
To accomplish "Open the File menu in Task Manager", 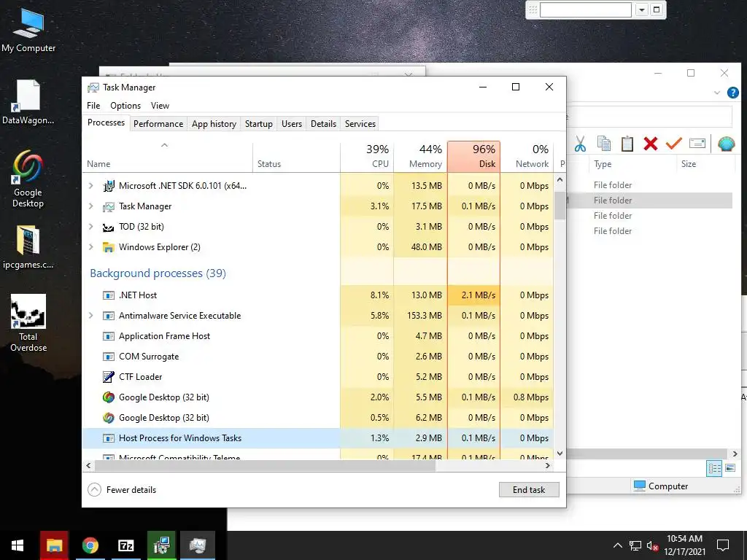I will (x=93, y=106).
